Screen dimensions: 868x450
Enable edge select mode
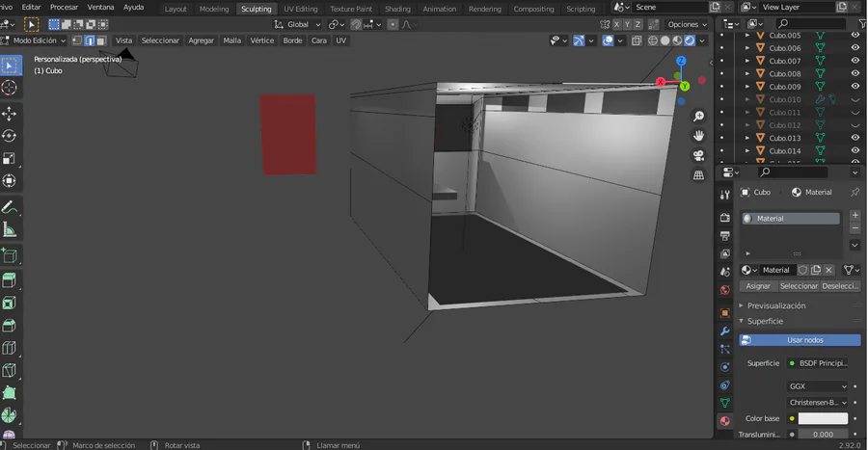coord(89,40)
